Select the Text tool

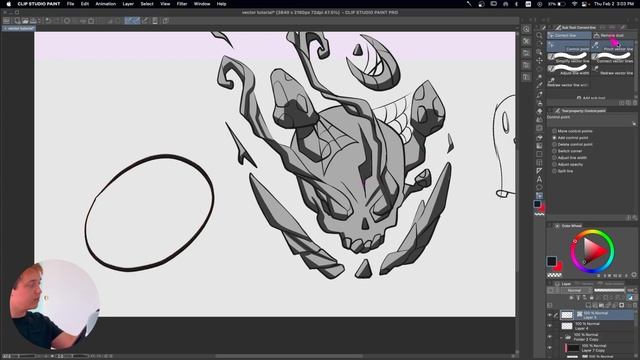point(539,179)
